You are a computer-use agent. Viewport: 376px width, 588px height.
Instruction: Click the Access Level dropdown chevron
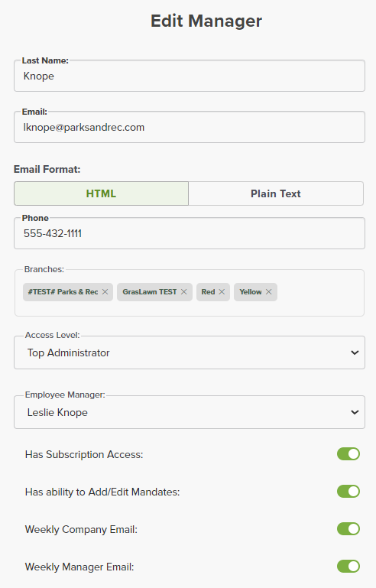click(355, 352)
